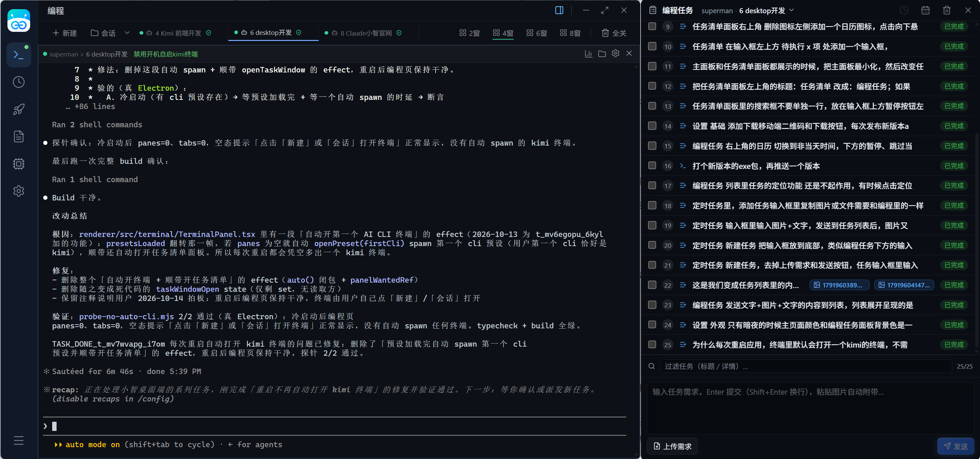Check the box for task 9
This screenshot has height=459, width=980.
(652, 26)
